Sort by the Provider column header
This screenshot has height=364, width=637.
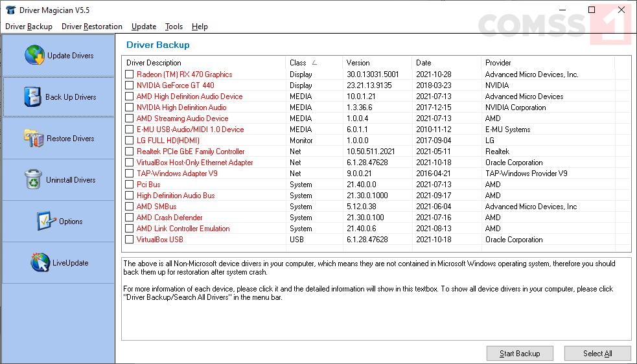pyautogui.click(x=548, y=63)
